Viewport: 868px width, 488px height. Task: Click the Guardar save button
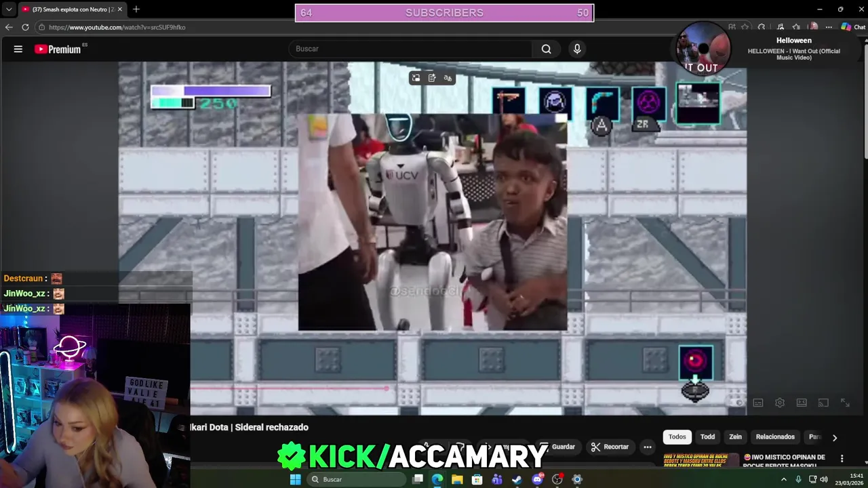click(559, 447)
